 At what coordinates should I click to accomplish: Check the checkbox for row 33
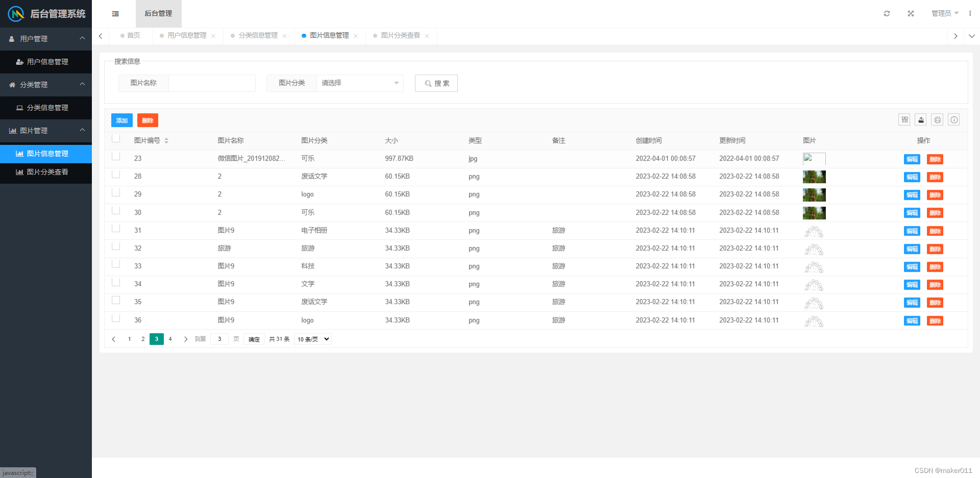tap(116, 264)
